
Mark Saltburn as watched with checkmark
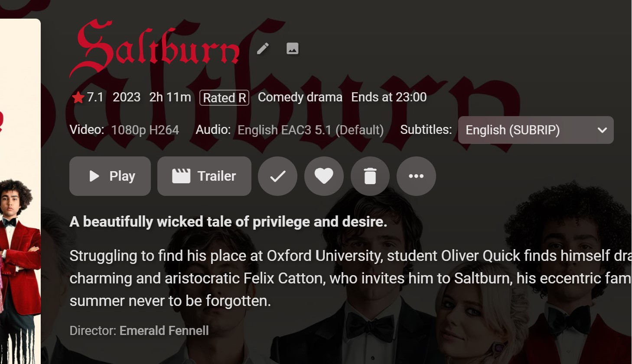[x=278, y=176]
